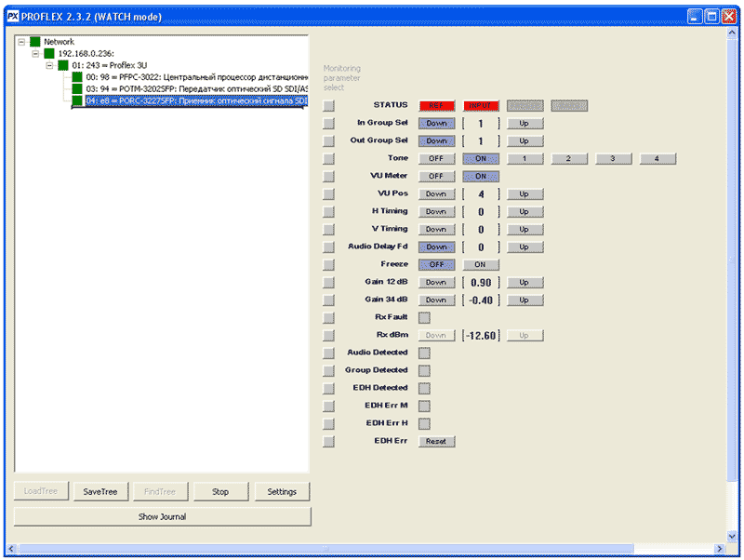Viewport: 744px width, 560px height.
Task: Click the Rx dBm value -12.60
Action: click(x=481, y=336)
